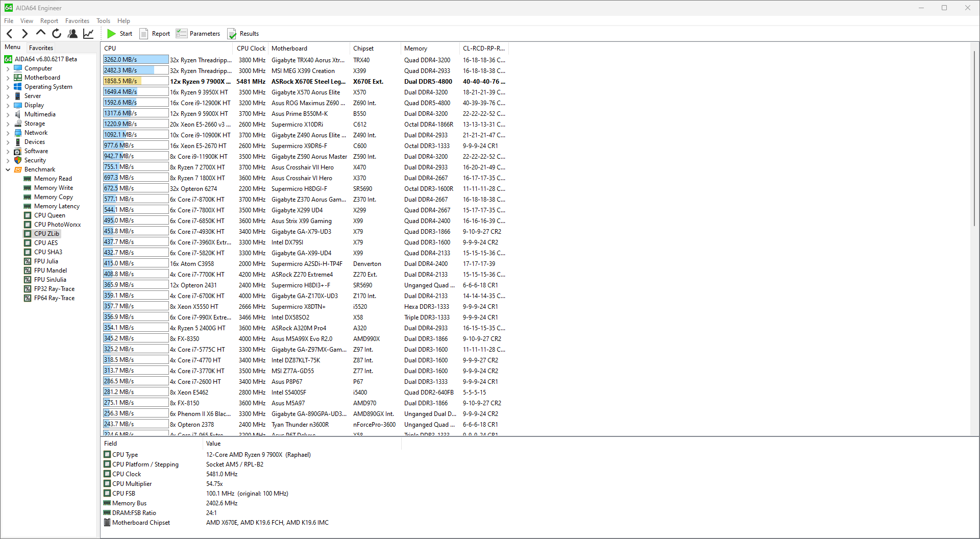Switch to the Favorites tab

(x=41, y=47)
